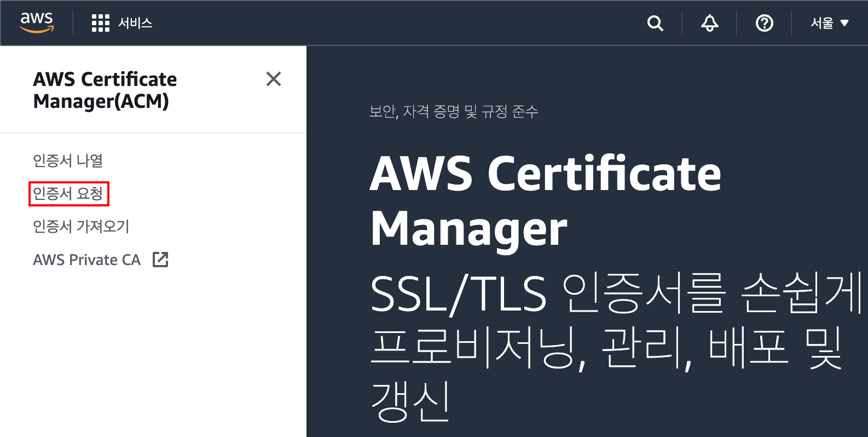Expand the 서울 region dropdown

830,23
